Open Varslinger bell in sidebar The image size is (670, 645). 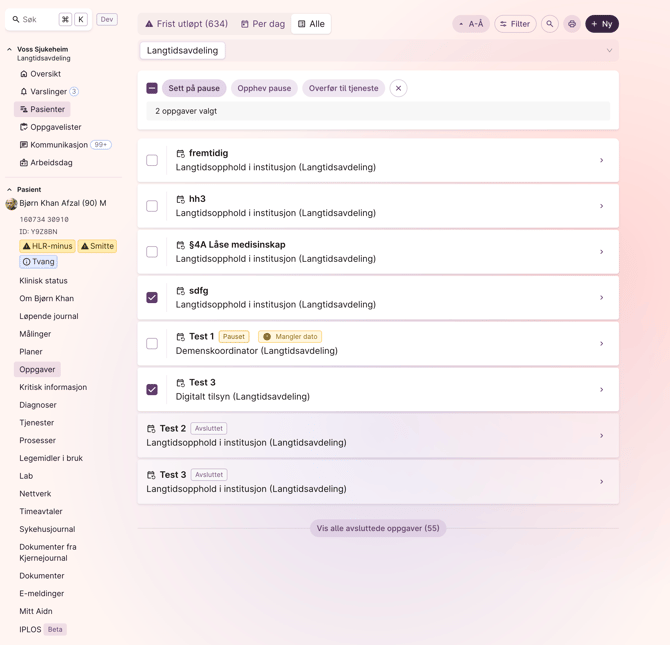pyautogui.click(x=48, y=92)
